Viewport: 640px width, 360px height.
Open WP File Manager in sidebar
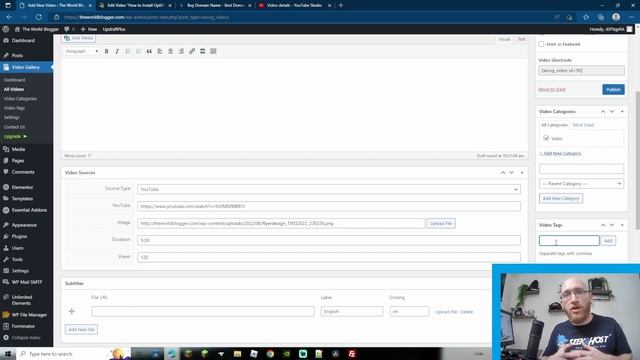click(x=29, y=315)
